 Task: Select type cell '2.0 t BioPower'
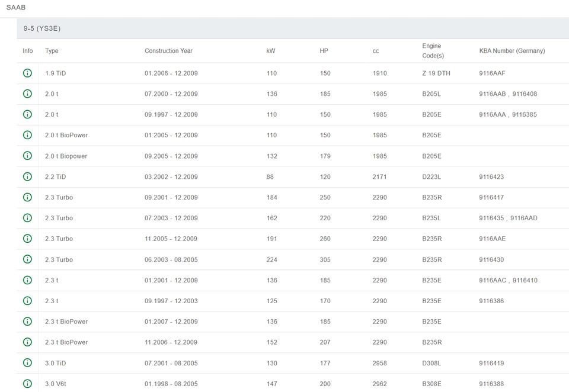pos(66,135)
